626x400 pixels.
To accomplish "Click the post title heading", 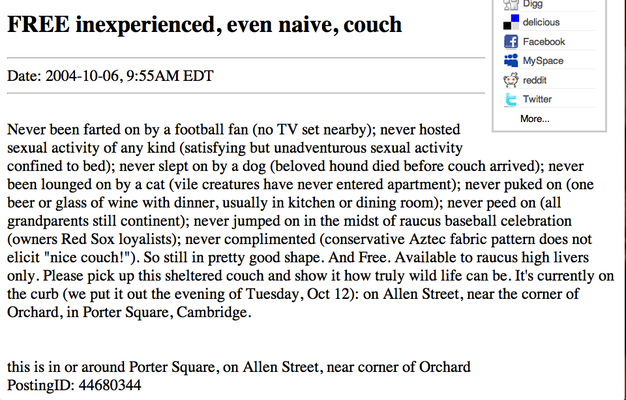I will (204, 25).
